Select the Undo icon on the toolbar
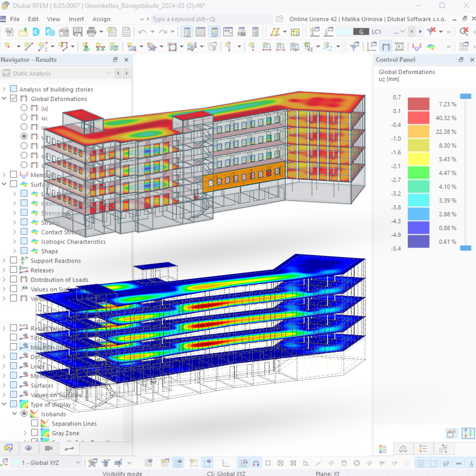Image resolution: width=476 pixels, height=476 pixels. pyautogui.click(x=141, y=31)
